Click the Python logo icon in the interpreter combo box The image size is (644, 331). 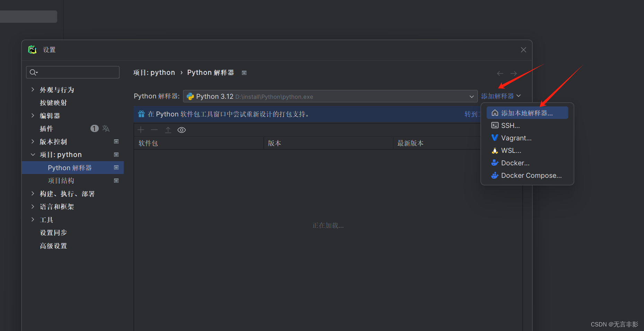coord(190,96)
